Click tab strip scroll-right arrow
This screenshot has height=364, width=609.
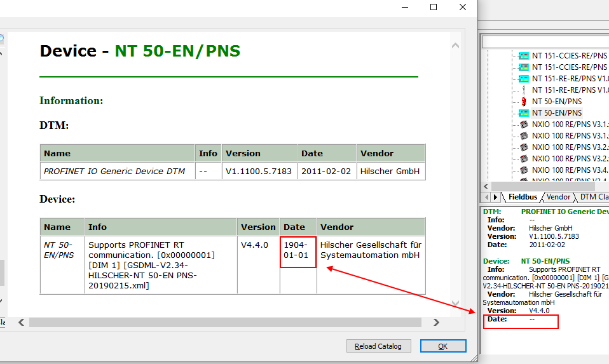pos(495,197)
